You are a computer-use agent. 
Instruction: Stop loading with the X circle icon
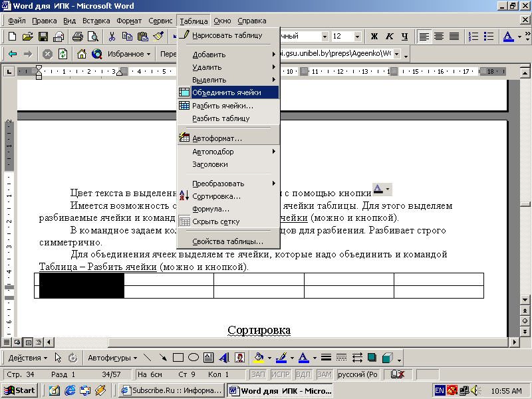47,54
